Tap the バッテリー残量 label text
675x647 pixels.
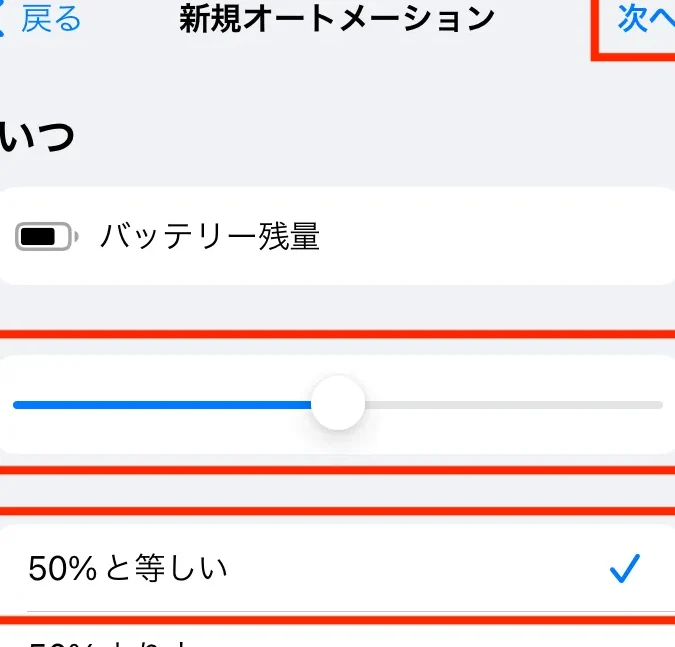click(210, 236)
